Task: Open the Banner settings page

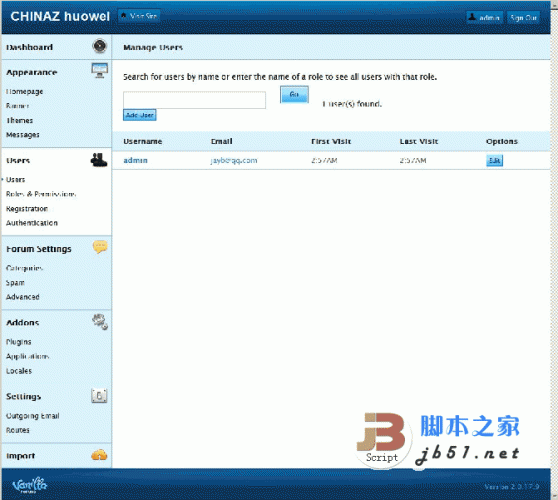Action: click(17, 106)
